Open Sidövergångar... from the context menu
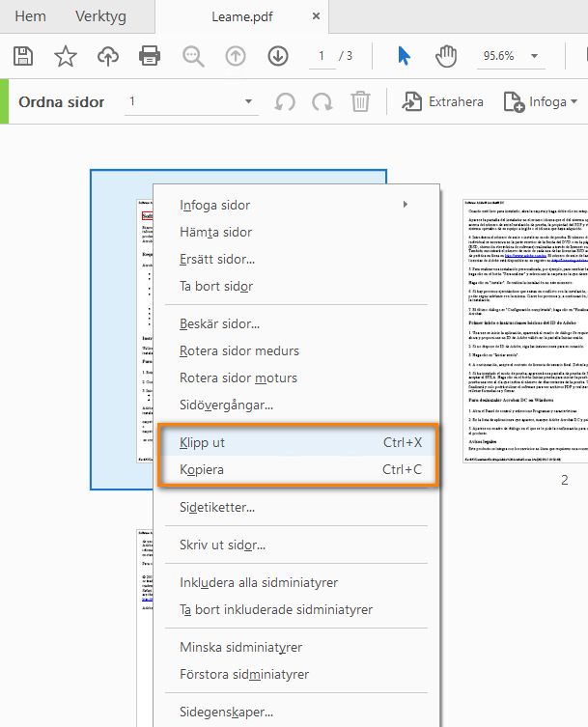588x727 pixels. click(x=295, y=405)
